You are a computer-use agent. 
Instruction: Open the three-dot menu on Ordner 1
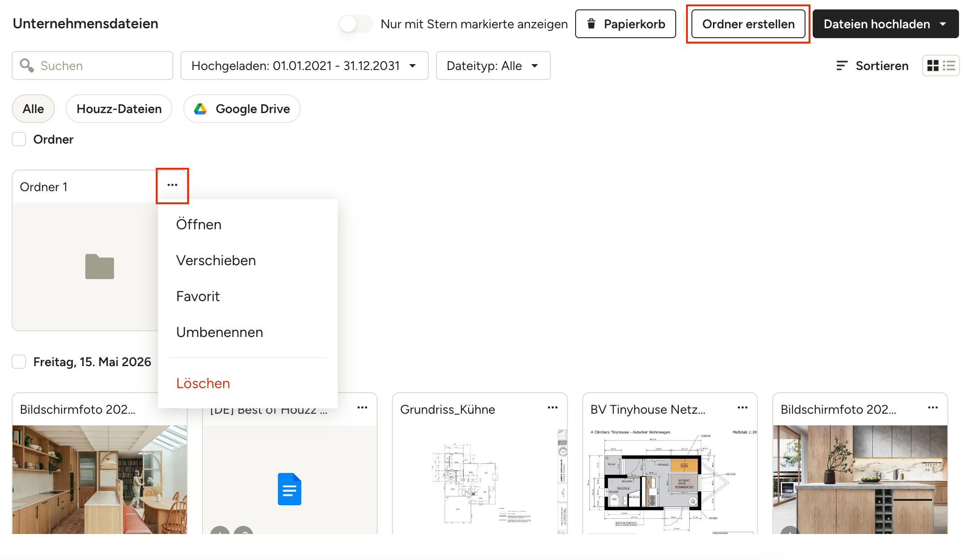pos(172,185)
